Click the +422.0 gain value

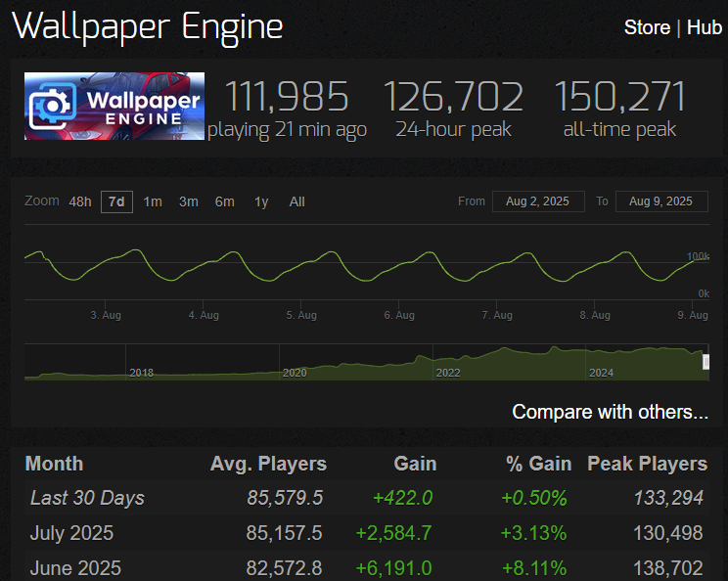(402, 498)
